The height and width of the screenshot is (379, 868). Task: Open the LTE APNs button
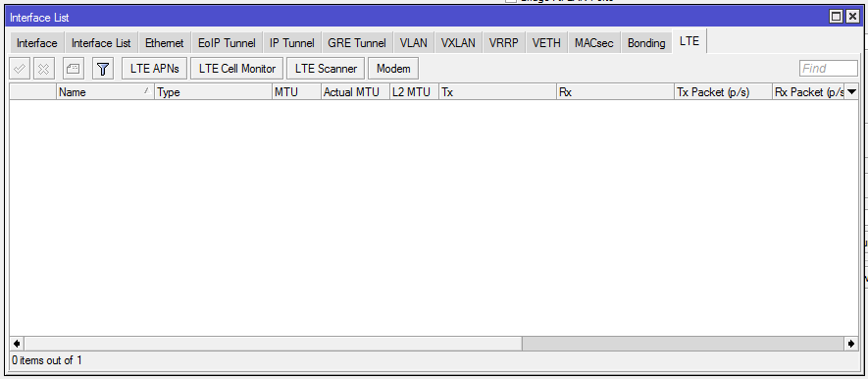(154, 69)
